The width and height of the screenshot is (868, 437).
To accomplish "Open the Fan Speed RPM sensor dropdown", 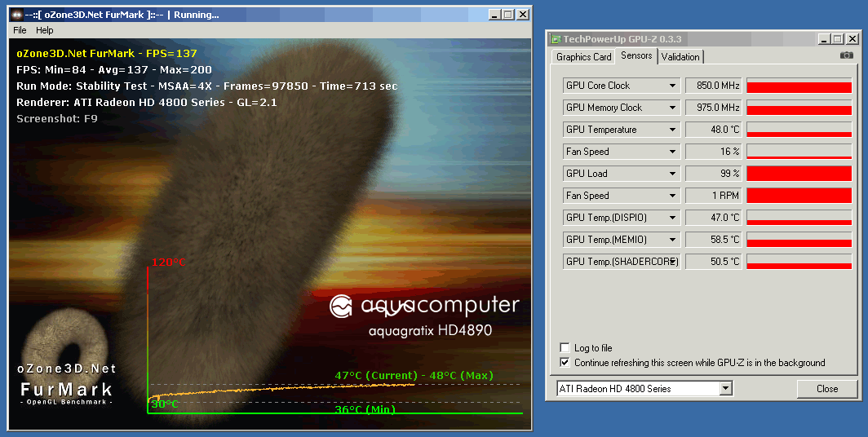I will (672, 196).
